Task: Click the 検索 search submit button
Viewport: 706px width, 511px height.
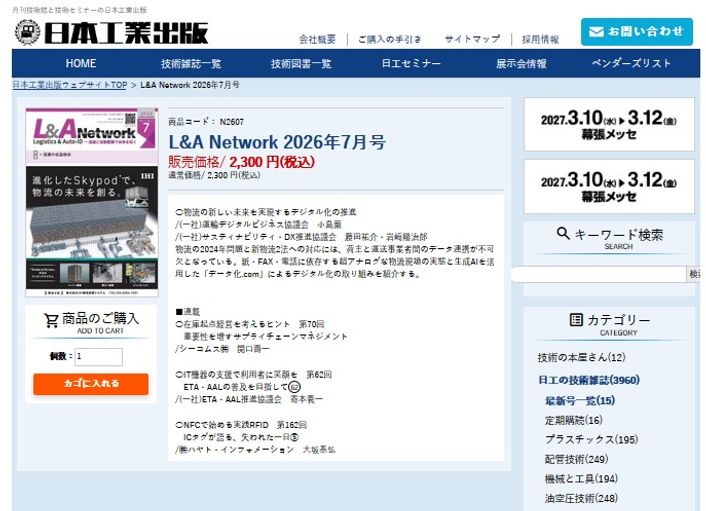Action: pos(694,274)
